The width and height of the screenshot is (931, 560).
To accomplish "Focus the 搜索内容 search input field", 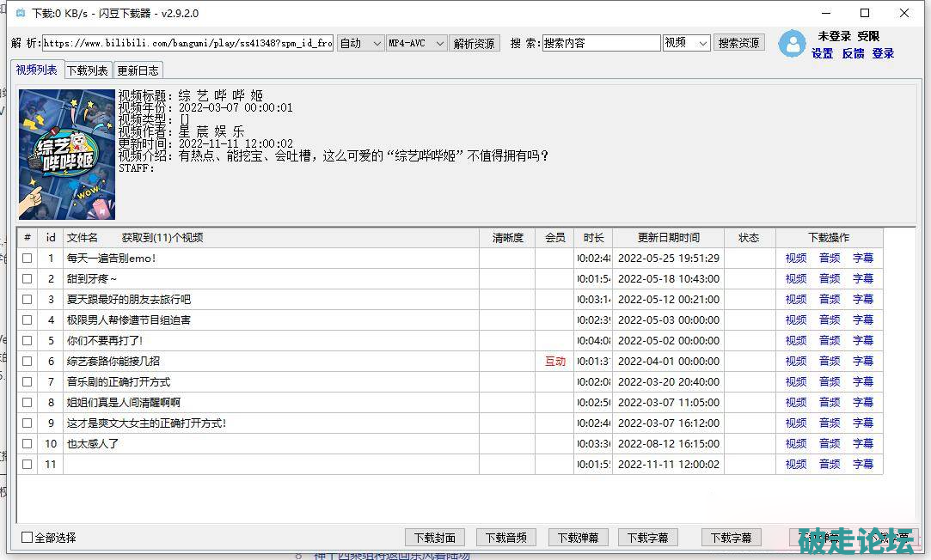I will 601,43.
